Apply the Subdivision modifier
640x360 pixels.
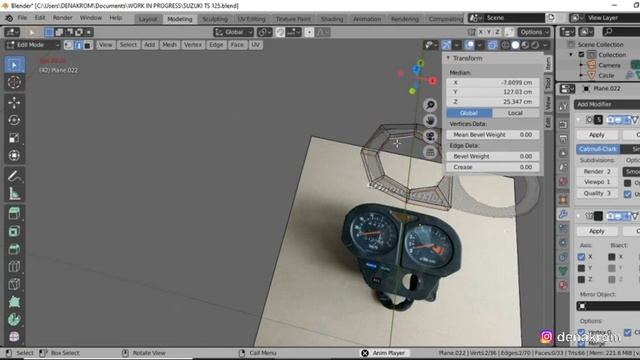click(597, 135)
